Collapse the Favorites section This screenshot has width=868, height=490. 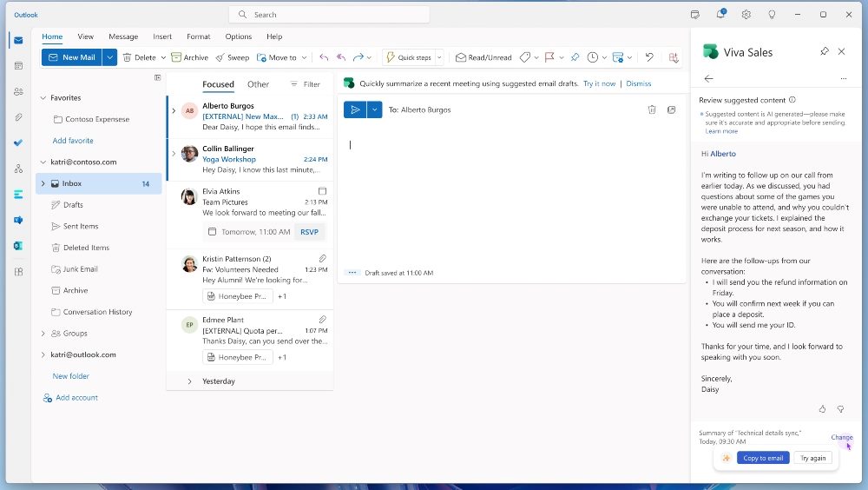tap(43, 98)
